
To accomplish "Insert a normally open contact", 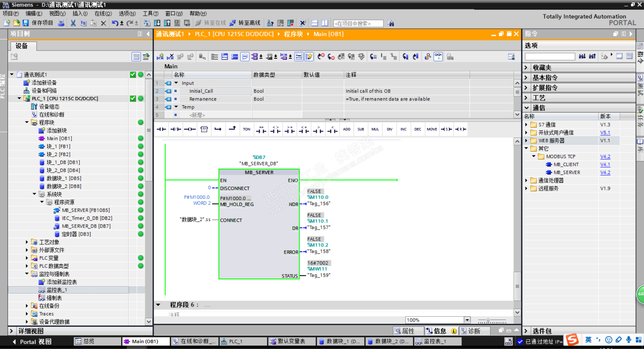I will tap(161, 129).
